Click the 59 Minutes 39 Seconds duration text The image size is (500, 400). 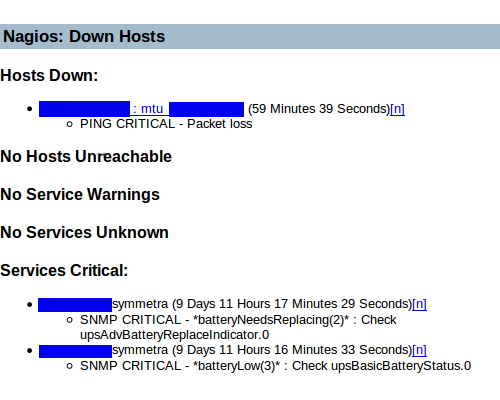(x=319, y=109)
